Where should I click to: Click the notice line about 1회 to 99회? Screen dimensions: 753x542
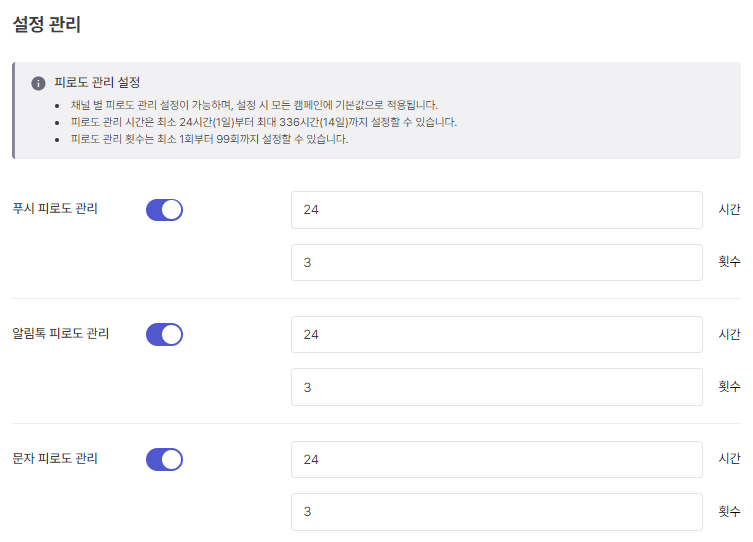(209, 139)
